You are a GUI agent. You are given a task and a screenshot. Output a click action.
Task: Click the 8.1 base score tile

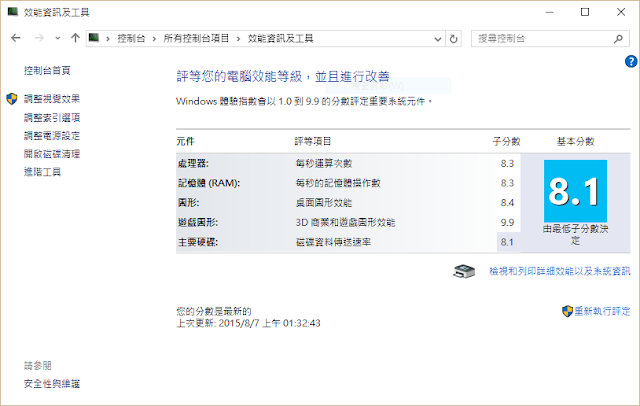click(x=576, y=191)
